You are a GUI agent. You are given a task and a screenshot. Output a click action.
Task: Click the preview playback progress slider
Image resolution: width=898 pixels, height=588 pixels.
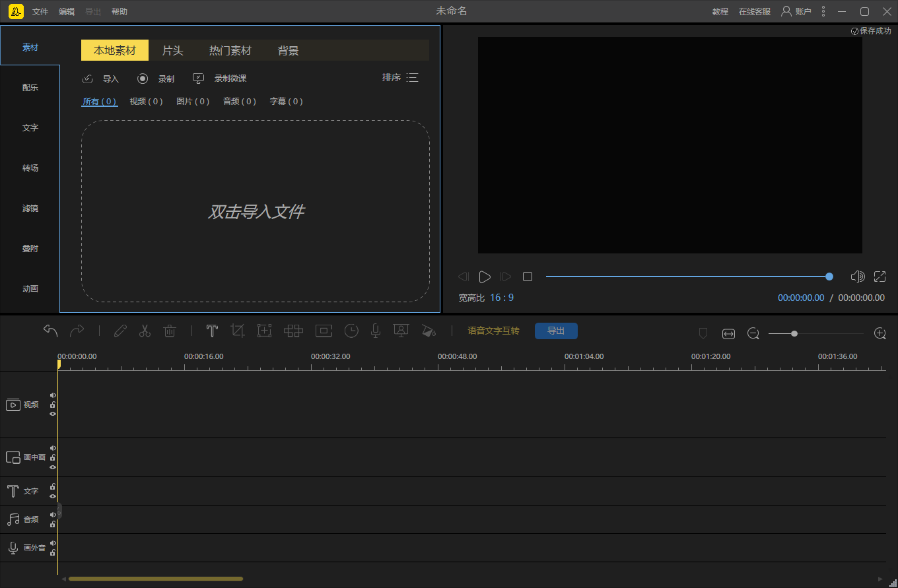click(x=687, y=277)
